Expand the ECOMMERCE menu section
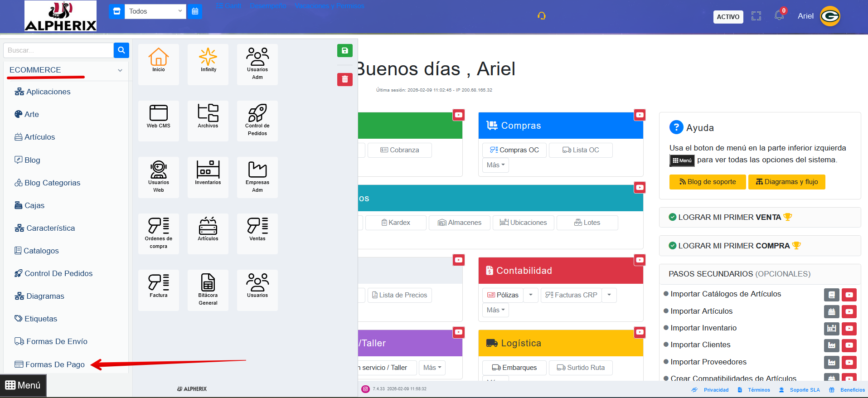 click(66, 70)
